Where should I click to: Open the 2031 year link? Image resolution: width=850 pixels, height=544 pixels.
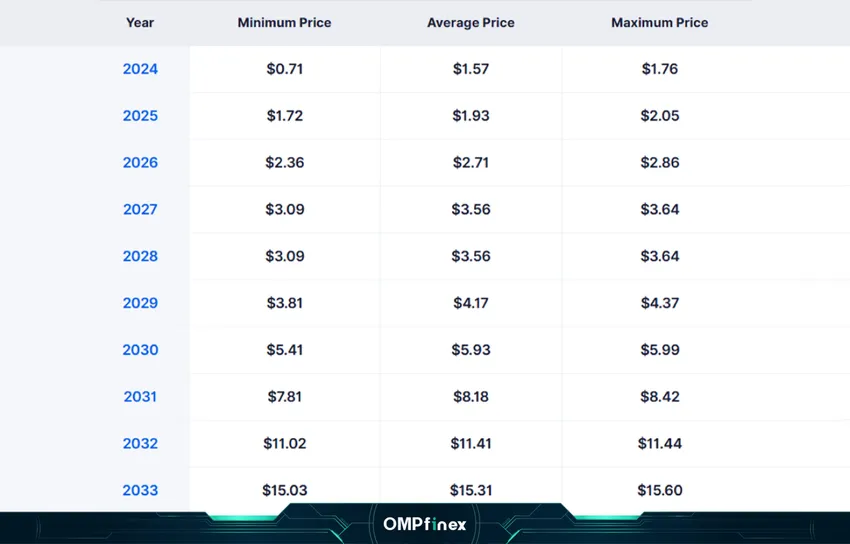(140, 397)
